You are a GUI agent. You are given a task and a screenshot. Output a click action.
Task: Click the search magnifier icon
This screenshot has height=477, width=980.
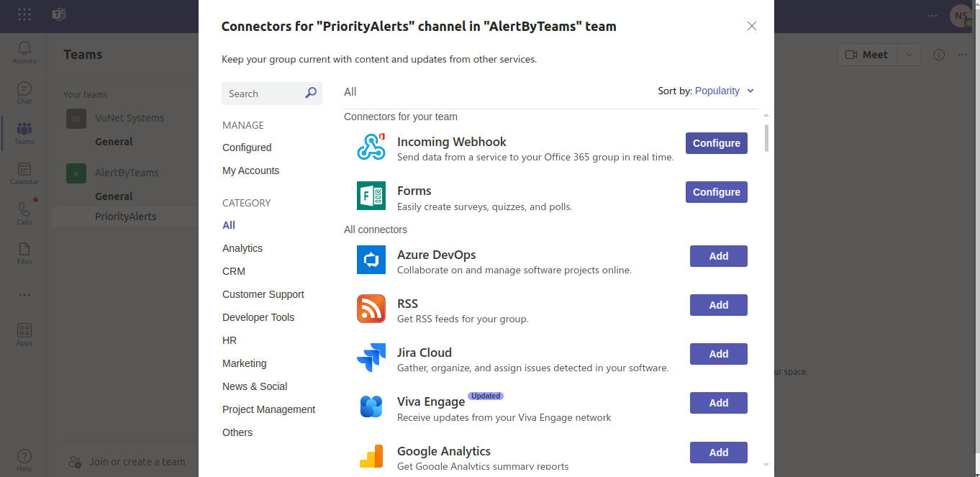coord(311,93)
